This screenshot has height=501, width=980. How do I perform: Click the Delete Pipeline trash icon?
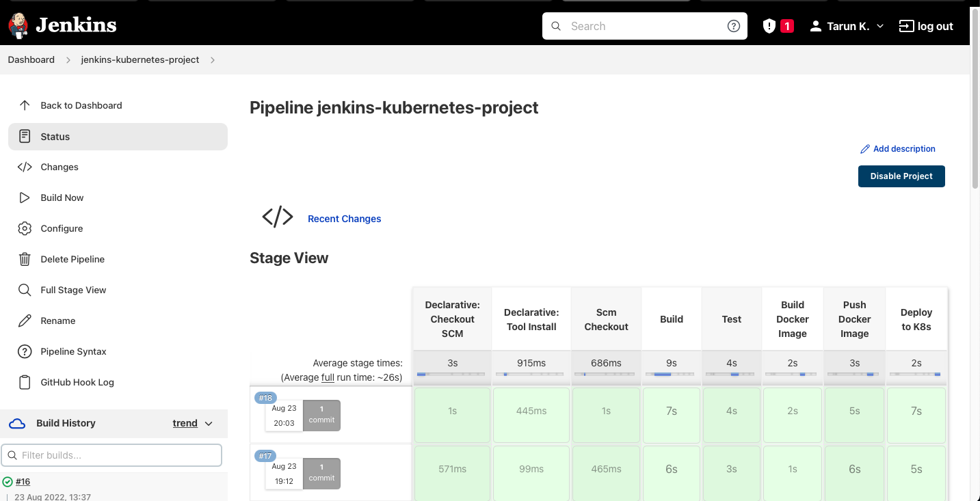pyautogui.click(x=24, y=259)
